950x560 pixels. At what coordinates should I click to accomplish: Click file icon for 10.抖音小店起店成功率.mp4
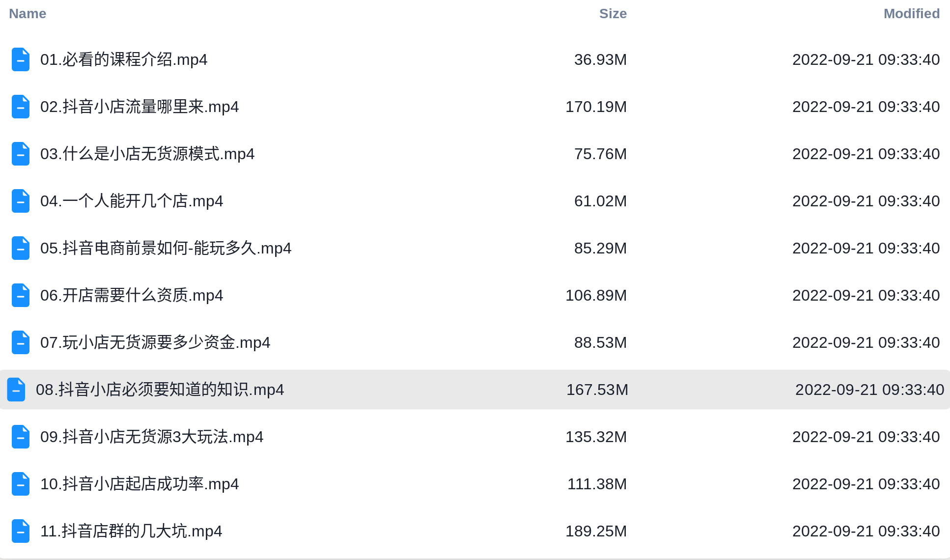21,484
